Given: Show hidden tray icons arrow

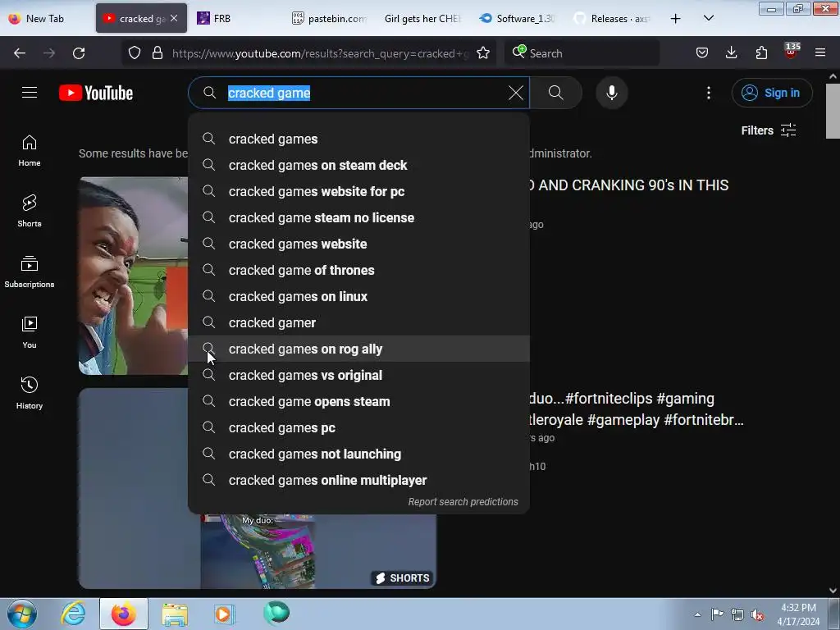Looking at the screenshot, I should [x=697, y=614].
